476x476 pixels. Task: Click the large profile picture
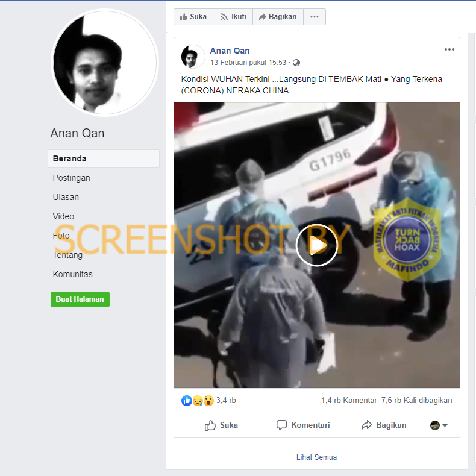(x=105, y=62)
